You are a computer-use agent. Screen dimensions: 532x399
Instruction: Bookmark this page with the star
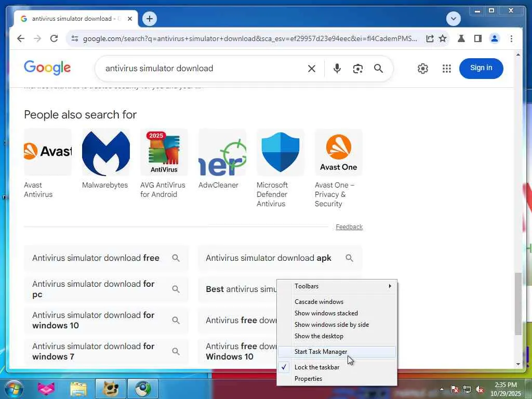[x=443, y=38]
